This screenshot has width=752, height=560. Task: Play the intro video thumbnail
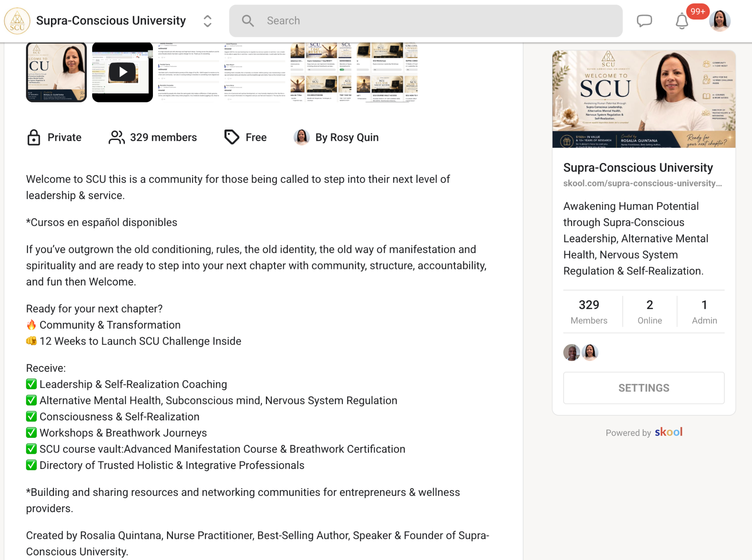(123, 72)
